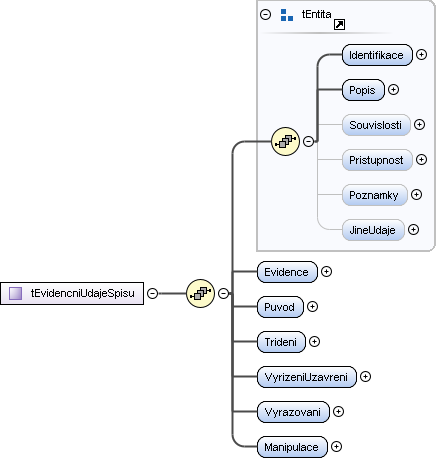437x463 pixels.
Task: Click the tEntita sequence compositor icon
Action: (x=285, y=141)
